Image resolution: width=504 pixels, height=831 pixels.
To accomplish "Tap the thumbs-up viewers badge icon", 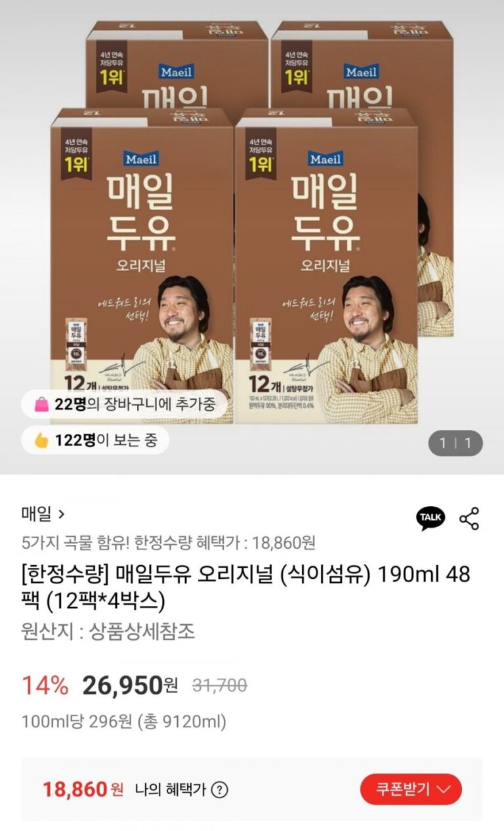I will [x=41, y=440].
